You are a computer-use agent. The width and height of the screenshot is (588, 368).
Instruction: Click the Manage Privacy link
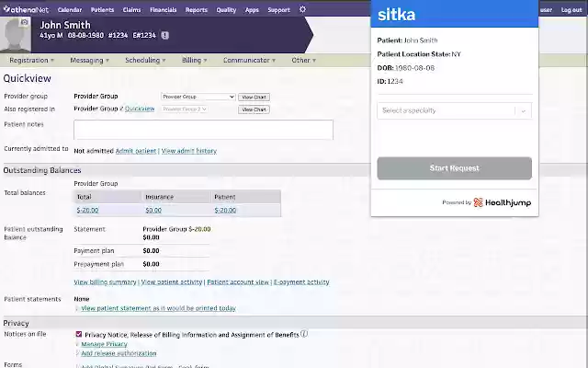coord(104,344)
